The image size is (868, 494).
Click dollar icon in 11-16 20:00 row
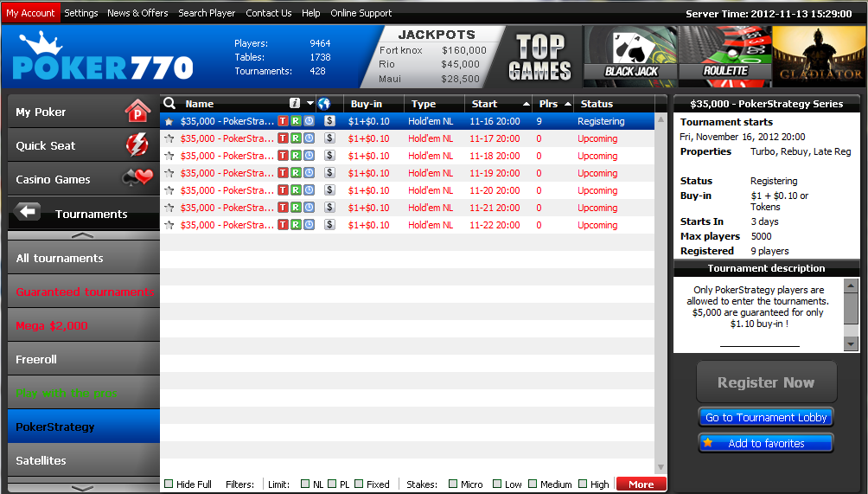pyautogui.click(x=329, y=121)
